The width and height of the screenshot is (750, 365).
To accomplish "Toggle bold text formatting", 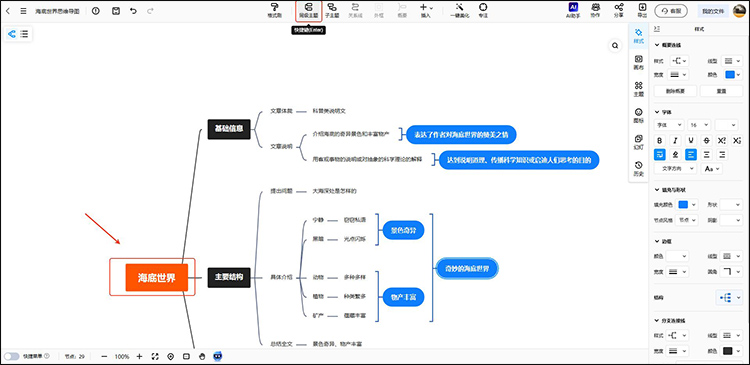I will click(660, 141).
